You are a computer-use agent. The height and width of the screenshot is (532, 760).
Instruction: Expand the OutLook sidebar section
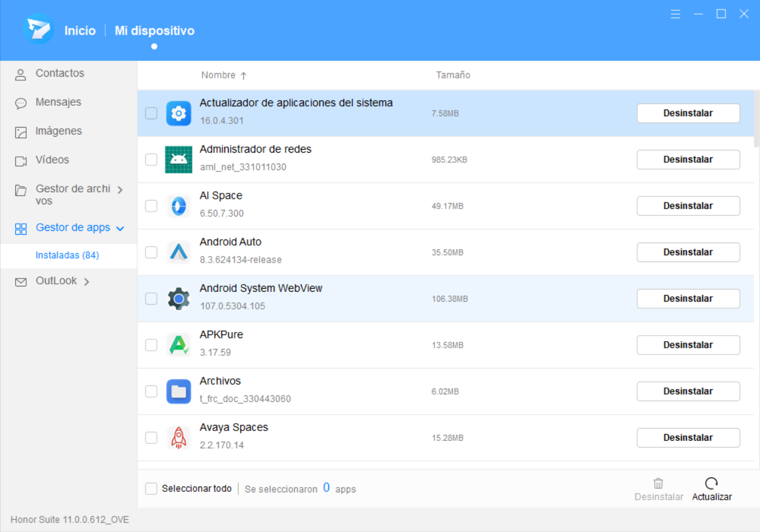(x=86, y=282)
